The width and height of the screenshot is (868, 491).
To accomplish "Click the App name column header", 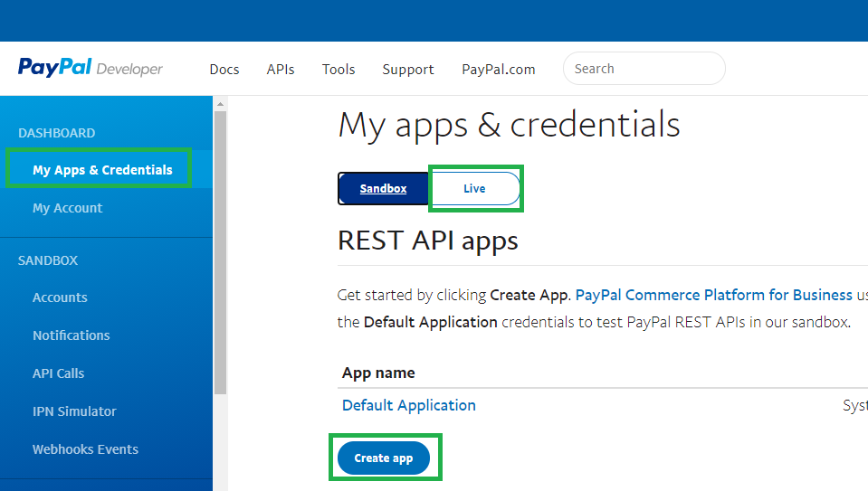I will pyautogui.click(x=378, y=373).
